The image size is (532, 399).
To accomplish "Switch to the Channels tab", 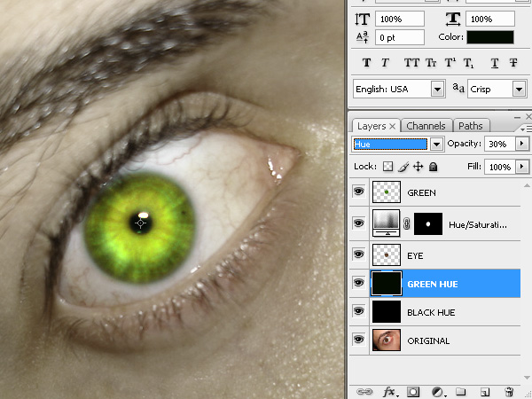I will [x=426, y=126].
